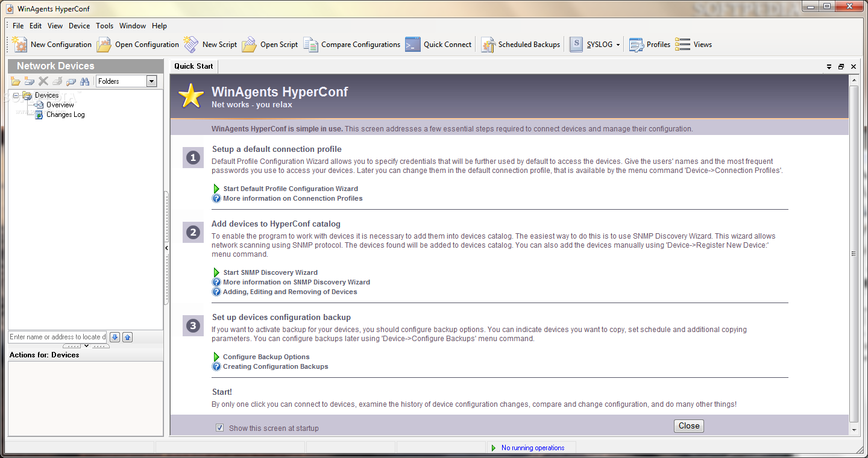Click the Quick Connect terminal icon
Image resolution: width=868 pixels, height=458 pixels.
tap(412, 45)
